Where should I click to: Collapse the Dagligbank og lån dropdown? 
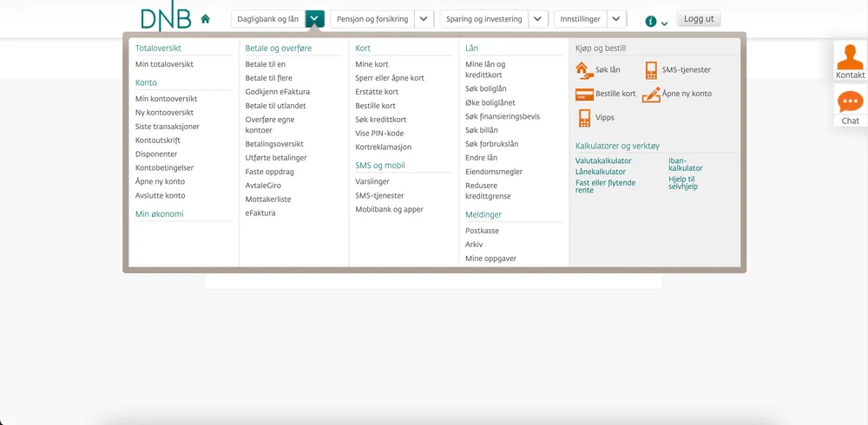click(x=315, y=19)
